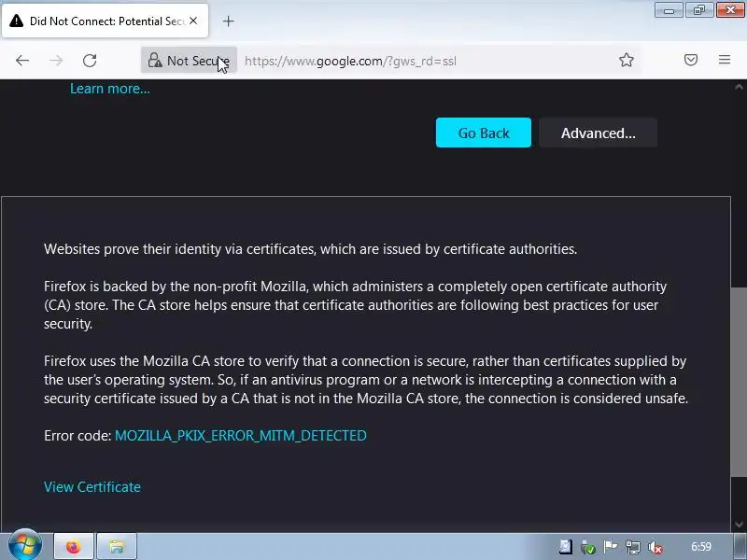
Task: Open the Firefox application menu
Action: tap(725, 60)
